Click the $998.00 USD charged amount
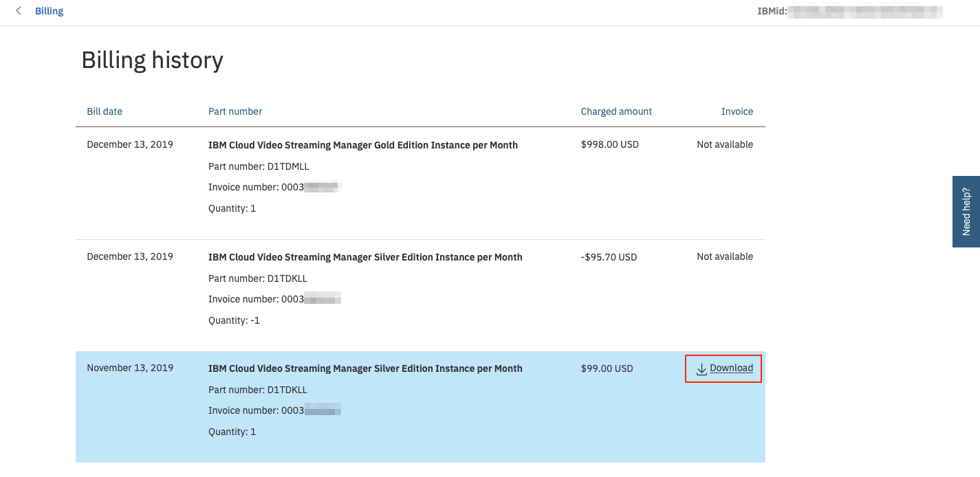This screenshot has height=477, width=980. coord(610,144)
